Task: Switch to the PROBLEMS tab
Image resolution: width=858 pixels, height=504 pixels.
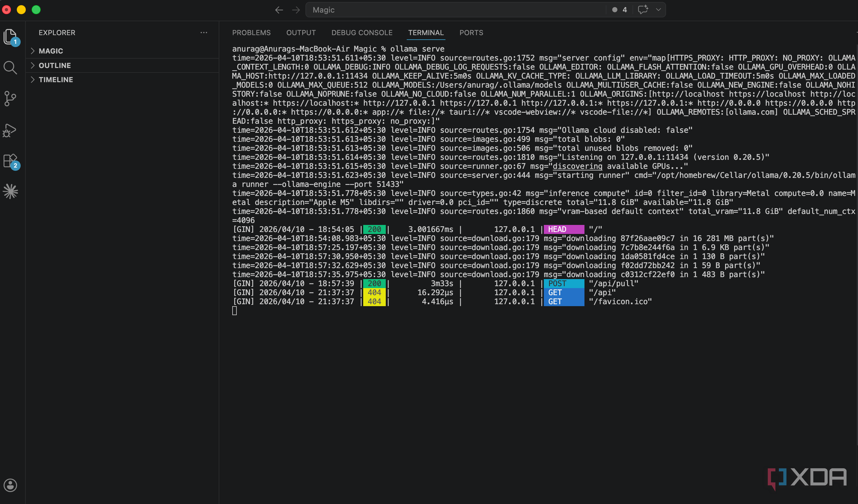Action: tap(251, 33)
